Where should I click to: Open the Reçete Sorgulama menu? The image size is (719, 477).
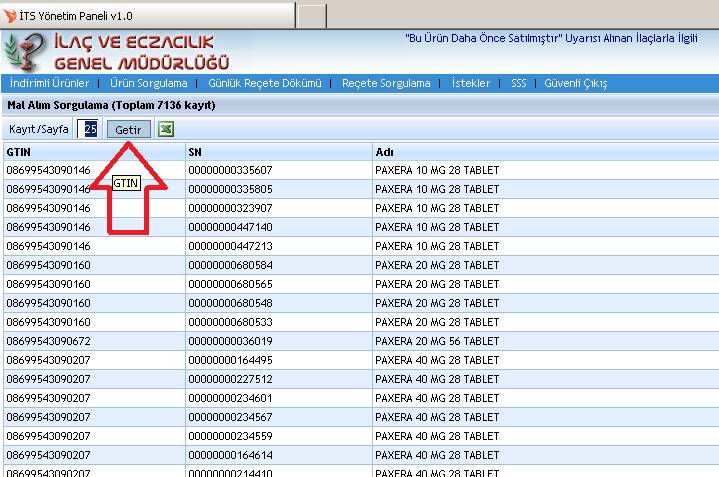[x=386, y=83]
